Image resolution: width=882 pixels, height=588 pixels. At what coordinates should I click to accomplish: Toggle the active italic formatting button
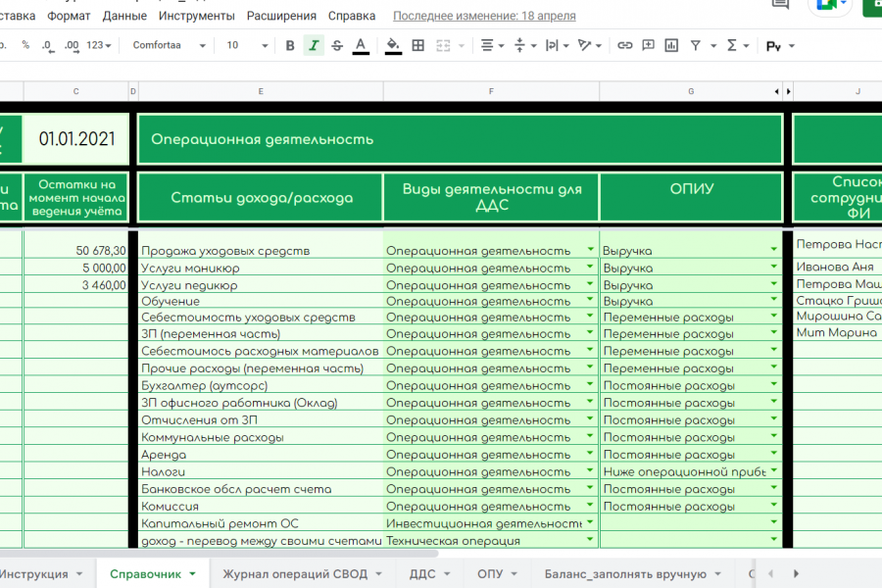coord(314,46)
